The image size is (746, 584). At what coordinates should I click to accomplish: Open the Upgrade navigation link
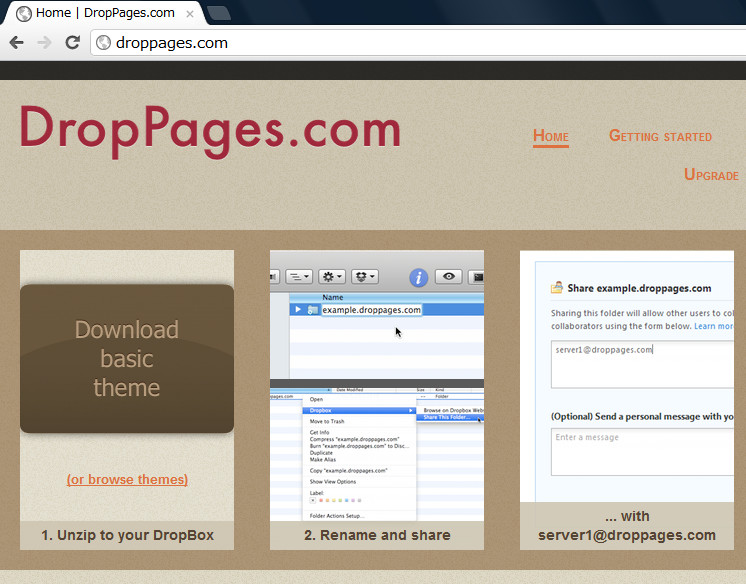point(711,175)
